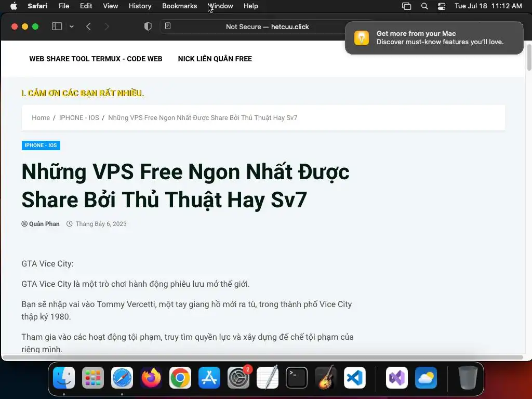Open the Bookmarks menu
The width and height of the screenshot is (532, 399).
(179, 6)
